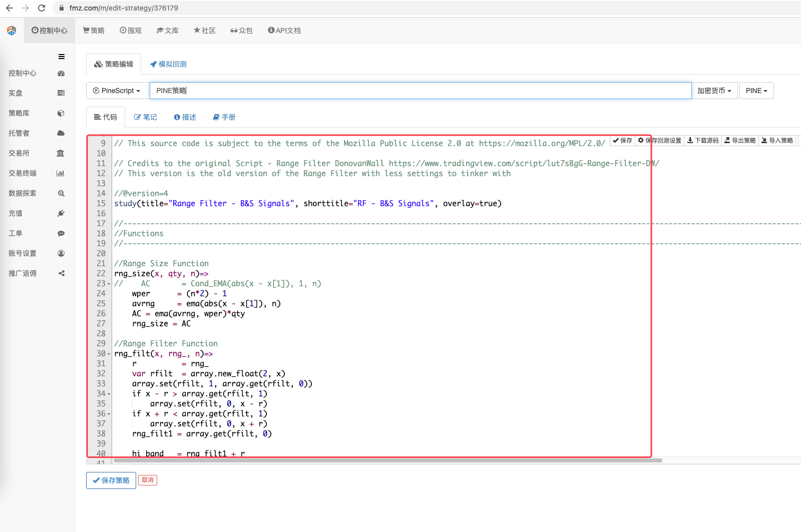Viewport: 801px width, 532px height.
Task: Click the 交易终端 chart icon in sidebar
Action: tap(61, 173)
